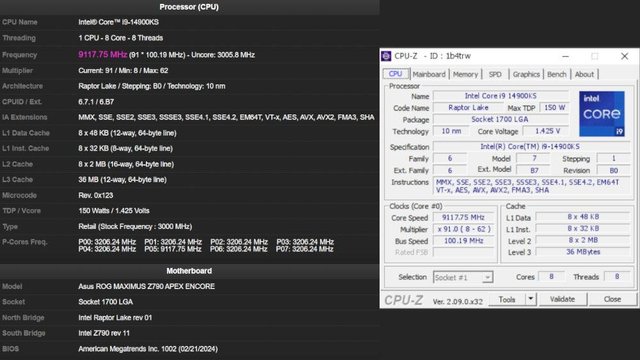This screenshot has width=640, height=360.
Task: Click the Name field Intel Core i9 14900KS
Action: [x=500, y=96]
